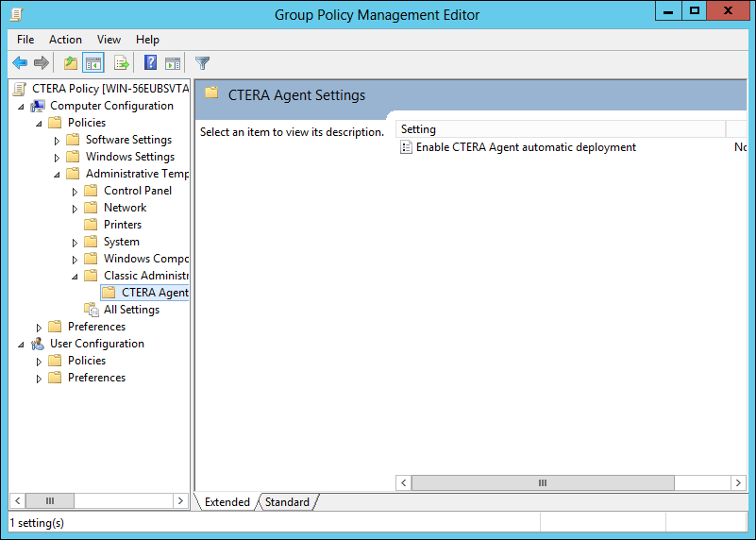Expand Preferences under User Configuration
Image resolution: width=756 pixels, height=540 pixels.
pyautogui.click(x=39, y=379)
